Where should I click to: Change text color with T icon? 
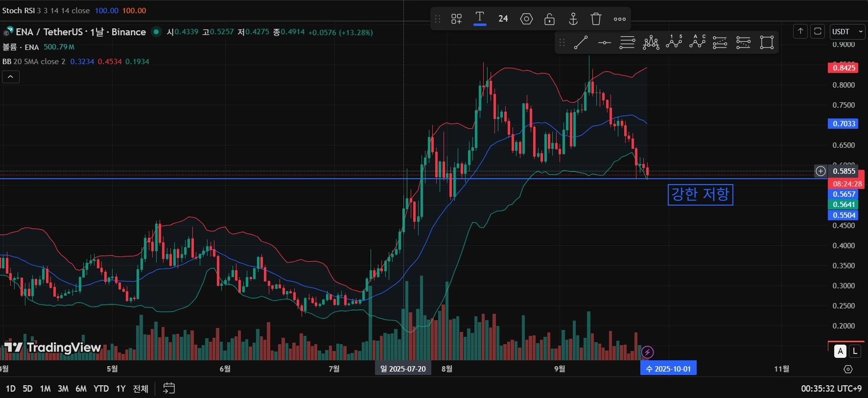(480, 19)
